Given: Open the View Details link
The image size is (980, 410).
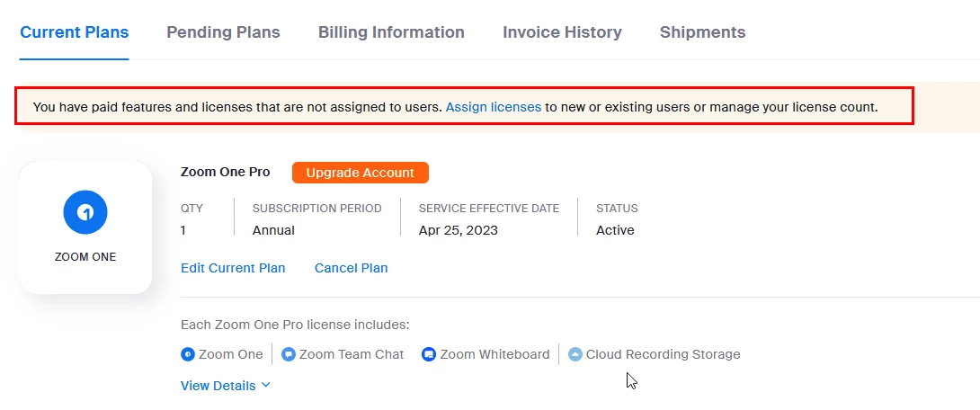Looking at the screenshot, I should 218,386.
